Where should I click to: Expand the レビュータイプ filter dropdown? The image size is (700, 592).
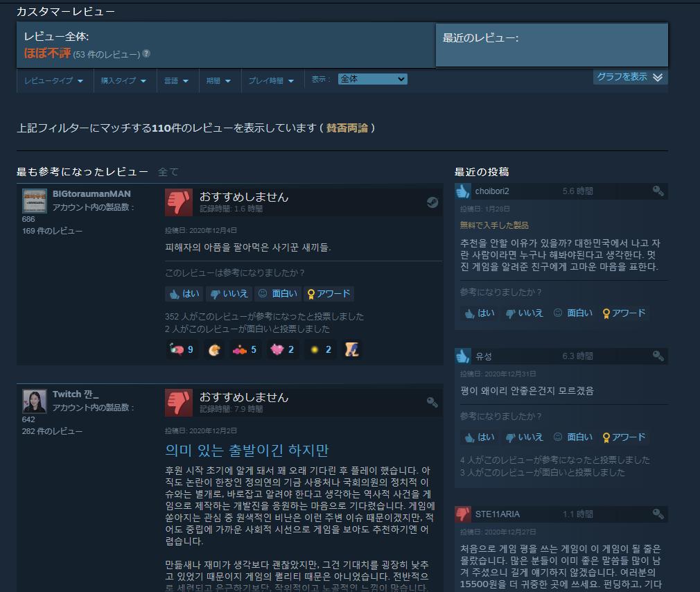point(53,81)
